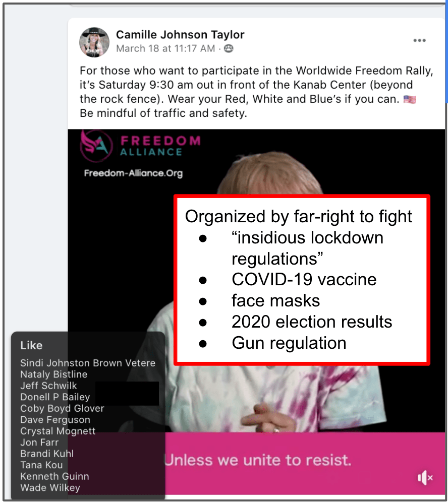Select Donell P Bailey in likes list

(x=55, y=397)
